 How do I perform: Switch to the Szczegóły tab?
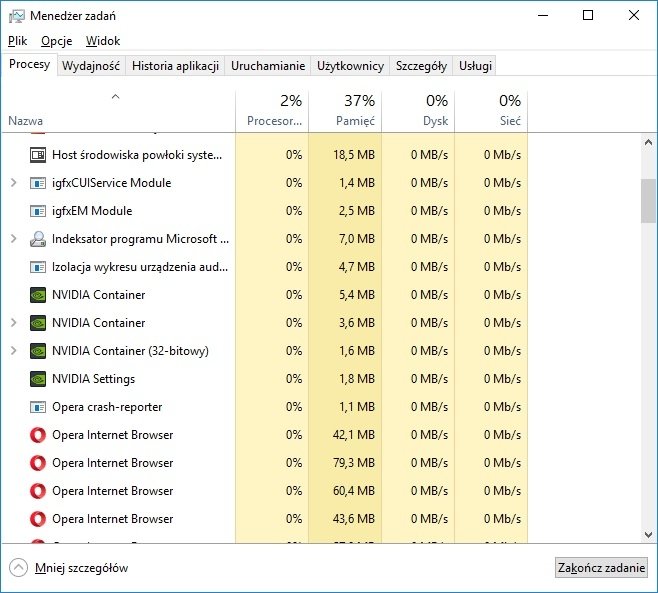[421, 66]
